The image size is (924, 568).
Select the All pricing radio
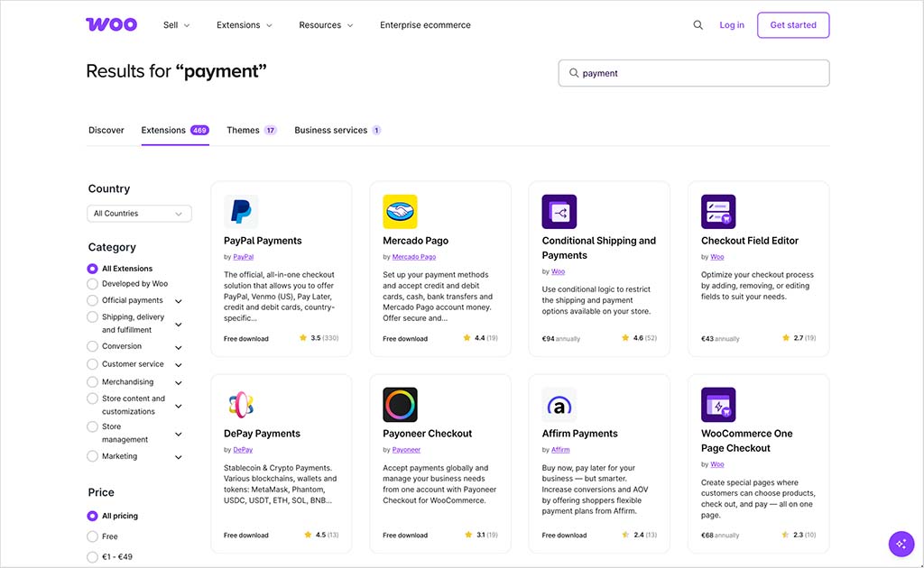[x=93, y=516]
